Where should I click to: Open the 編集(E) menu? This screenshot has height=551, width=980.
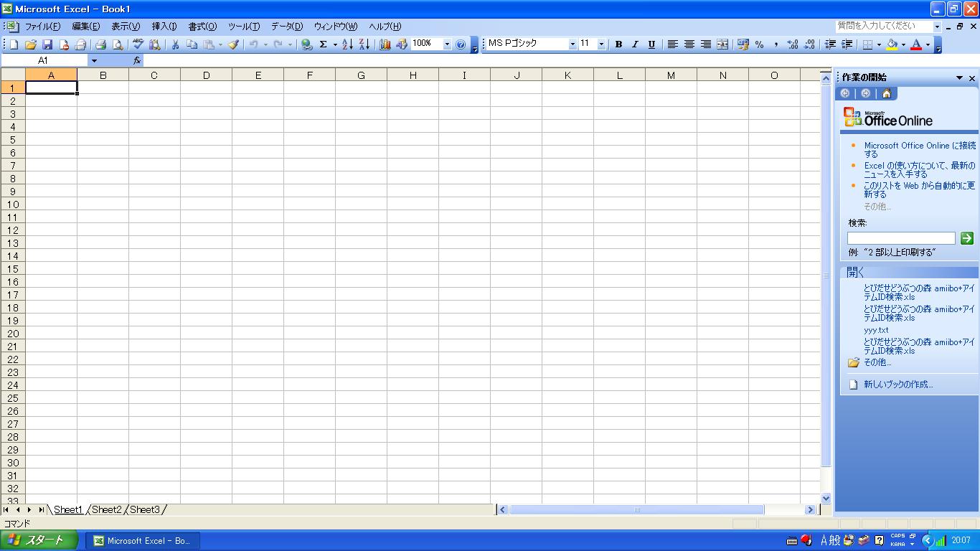click(x=86, y=27)
